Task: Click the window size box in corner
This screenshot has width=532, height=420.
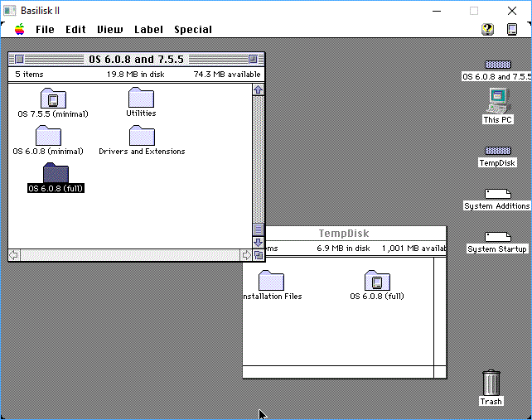Action: (x=259, y=255)
